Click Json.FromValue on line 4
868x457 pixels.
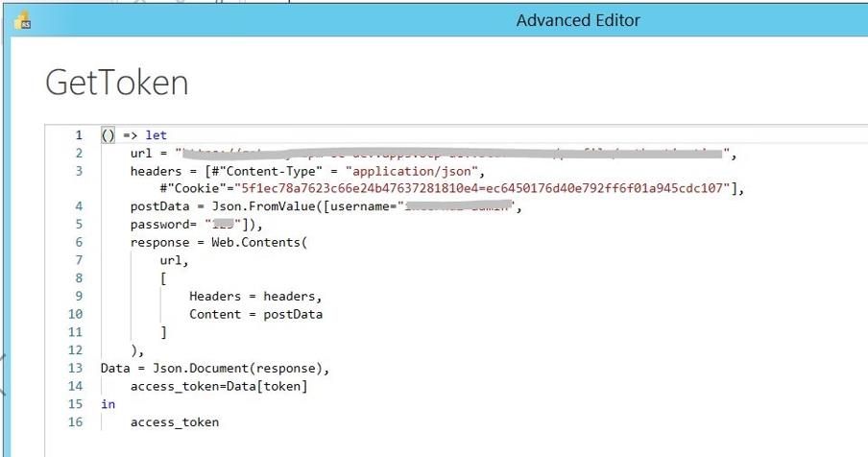[x=263, y=206]
